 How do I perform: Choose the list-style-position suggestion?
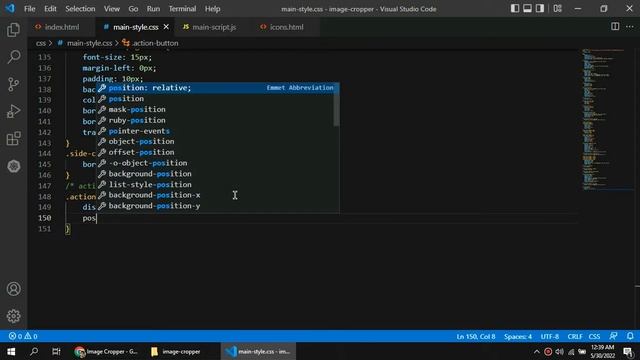pyautogui.click(x=218, y=184)
